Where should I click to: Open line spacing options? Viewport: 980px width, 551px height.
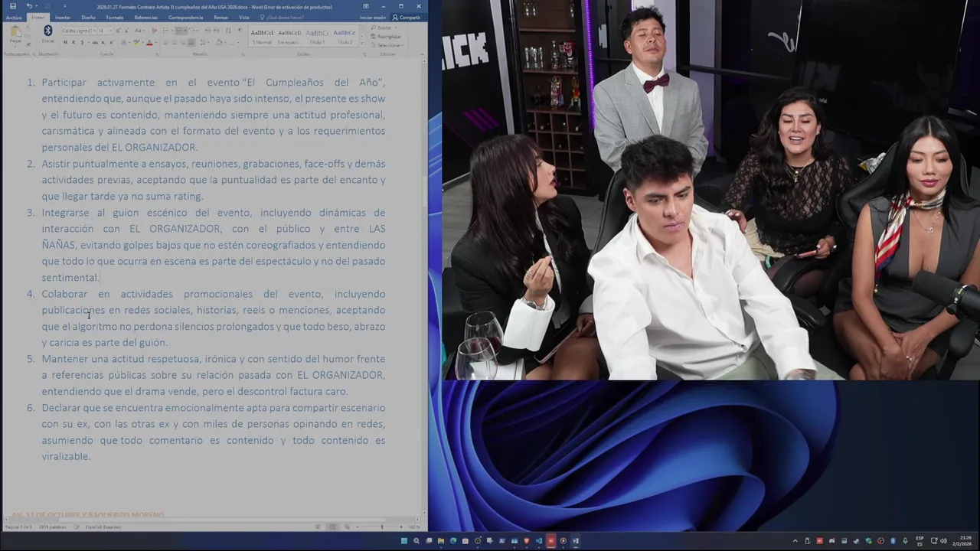pyautogui.click(x=204, y=42)
